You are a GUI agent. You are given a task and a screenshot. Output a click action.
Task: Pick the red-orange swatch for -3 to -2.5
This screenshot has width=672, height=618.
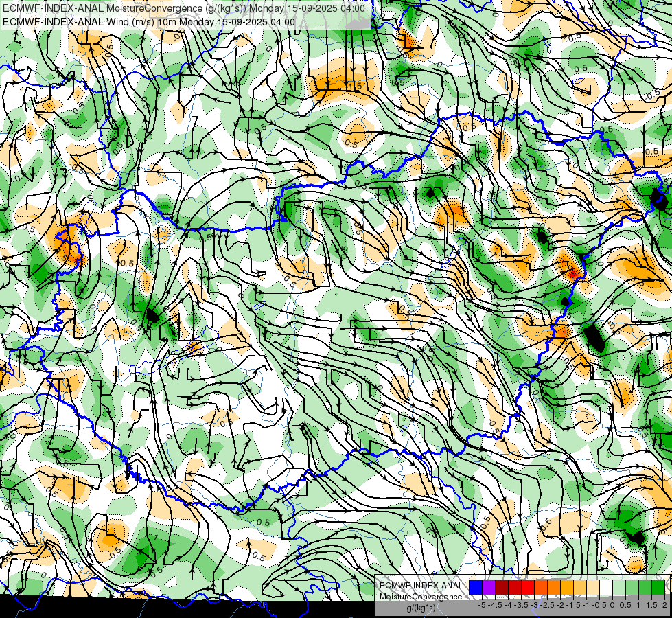pos(541,587)
